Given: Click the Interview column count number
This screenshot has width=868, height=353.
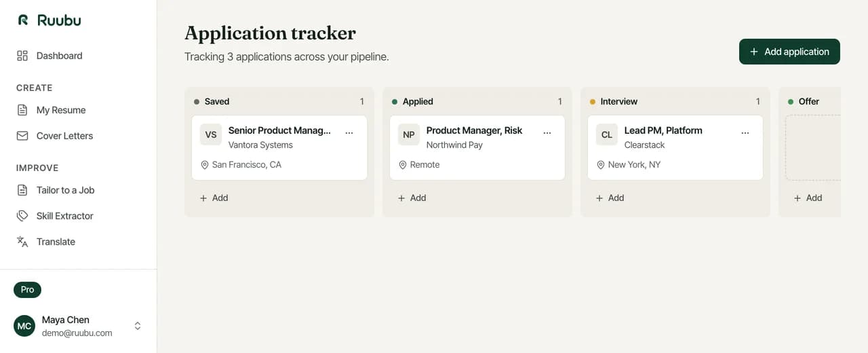Looking at the screenshot, I should tap(758, 102).
